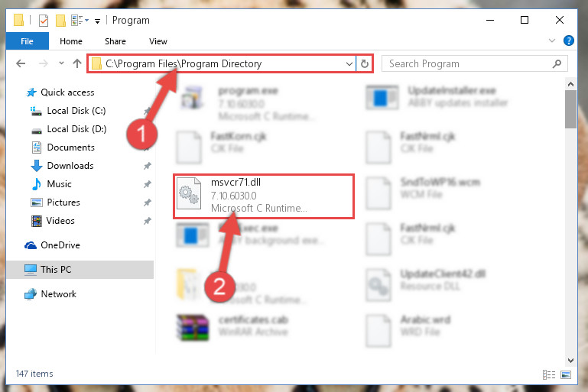
Task: Refresh the current folder view
Action: [364, 63]
